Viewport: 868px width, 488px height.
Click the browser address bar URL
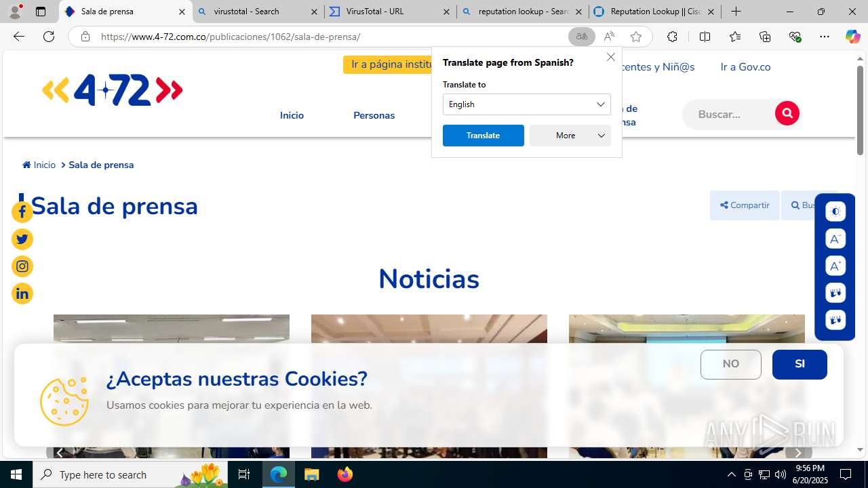point(231,37)
